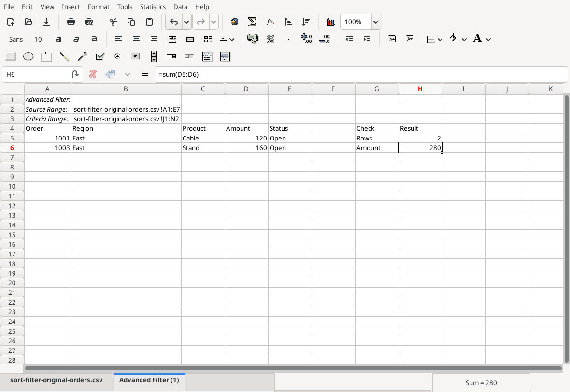Screen dimensions: 570x392
Task: Decrease cell indent
Action: [x=349, y=39]
